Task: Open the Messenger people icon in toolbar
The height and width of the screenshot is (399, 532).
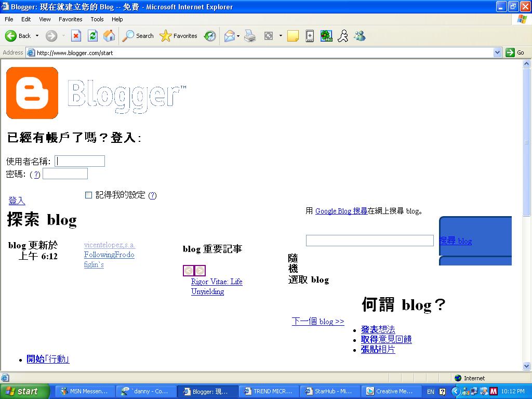Action: pyautogui.click(x=360, y=36)
